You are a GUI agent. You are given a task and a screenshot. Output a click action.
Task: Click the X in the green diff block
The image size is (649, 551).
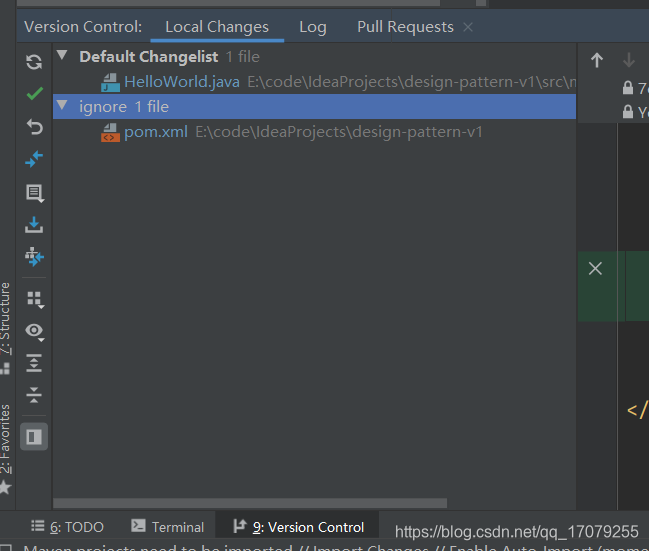(595, 269)
